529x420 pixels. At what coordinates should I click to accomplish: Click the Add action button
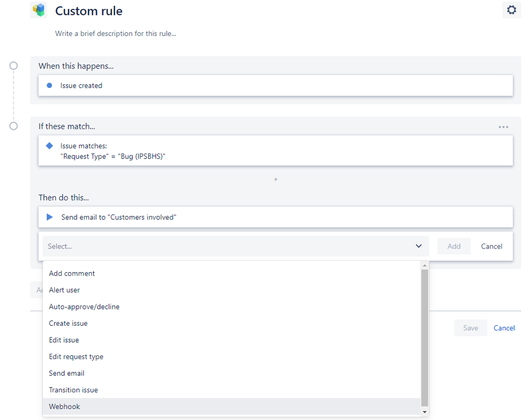[454, 246]
